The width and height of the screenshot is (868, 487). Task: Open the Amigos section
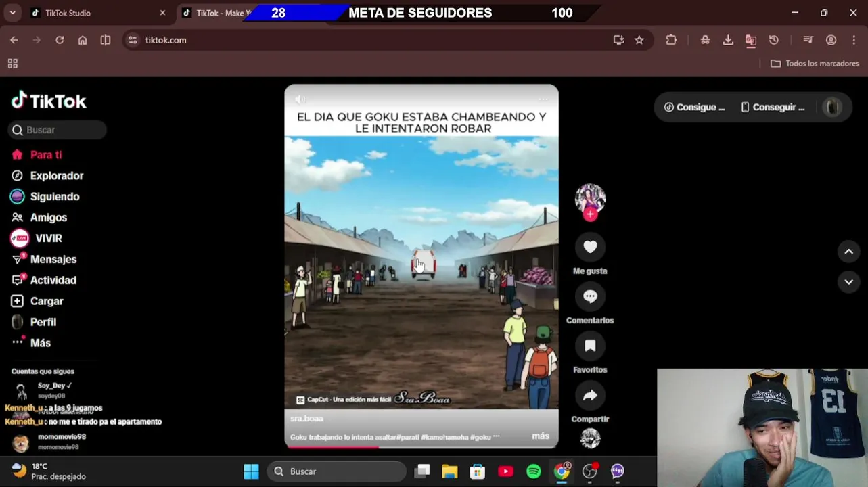pyautogui.click(x=39, y=218)
